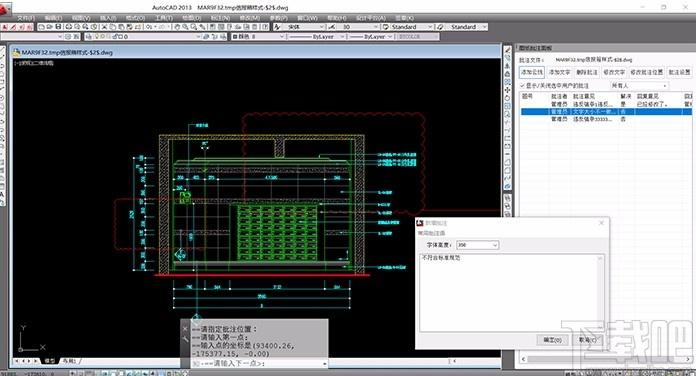Switch to the 模型 model tab

click(49, 361)
